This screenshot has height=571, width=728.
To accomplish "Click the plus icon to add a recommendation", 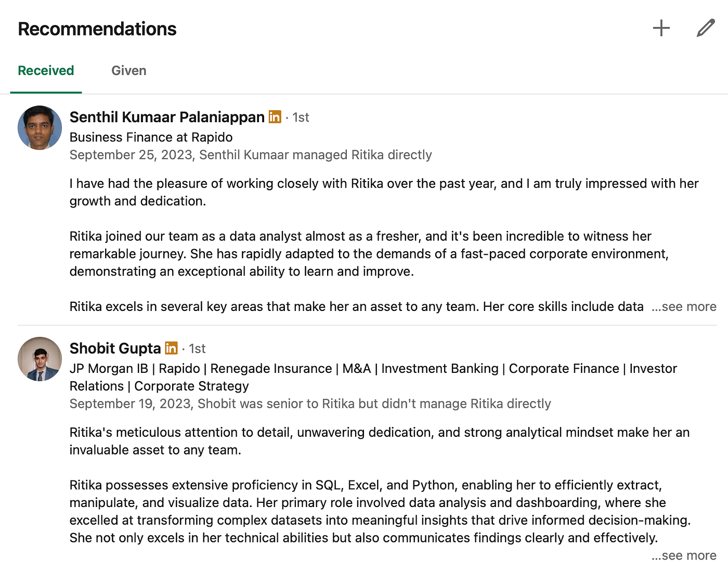I will point(660,28).
